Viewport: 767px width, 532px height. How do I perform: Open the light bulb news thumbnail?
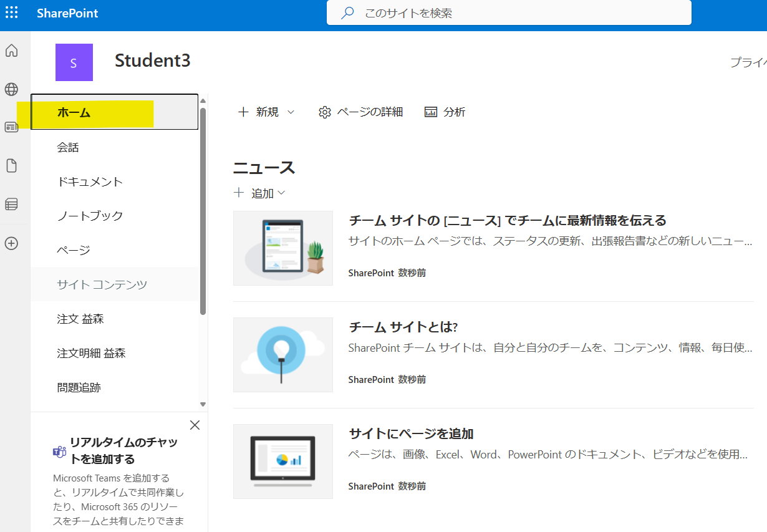(x=283, y=355)
